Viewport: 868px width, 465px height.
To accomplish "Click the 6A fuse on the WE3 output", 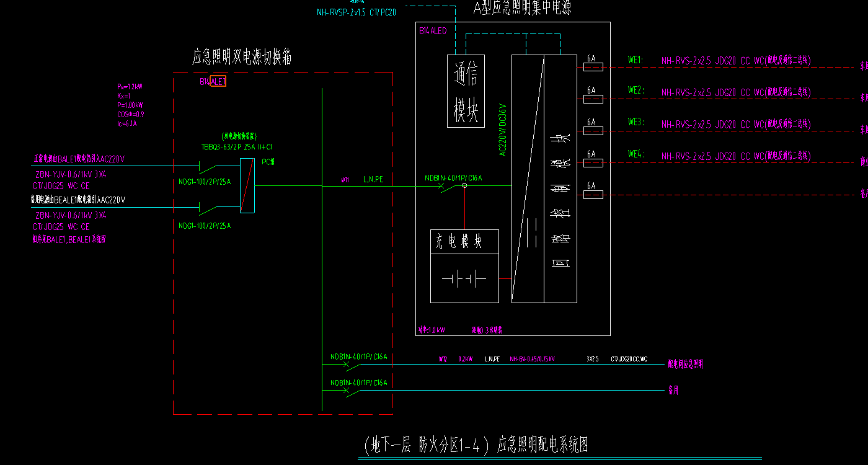I will point(593,131).
